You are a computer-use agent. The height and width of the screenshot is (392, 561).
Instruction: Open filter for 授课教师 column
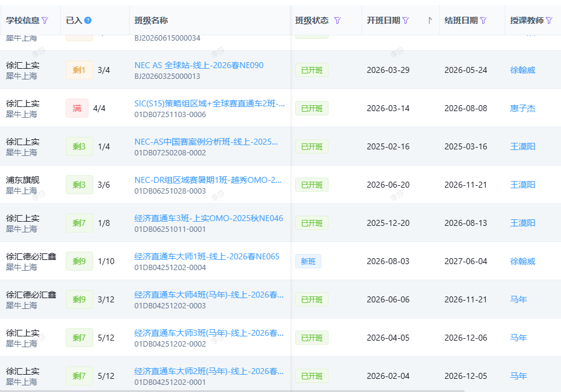tap(549, 20)
